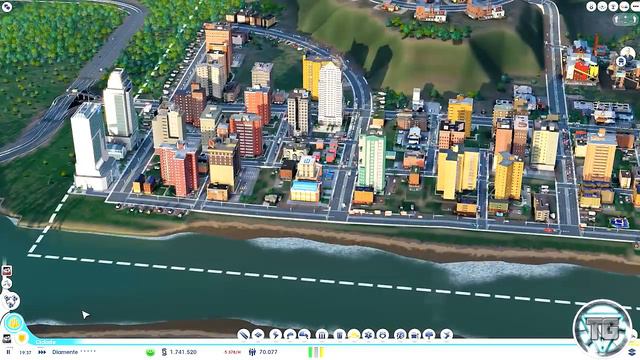The image size is (640, 360).
Task: Click the yellow shield icon
Action: point(22,338)
